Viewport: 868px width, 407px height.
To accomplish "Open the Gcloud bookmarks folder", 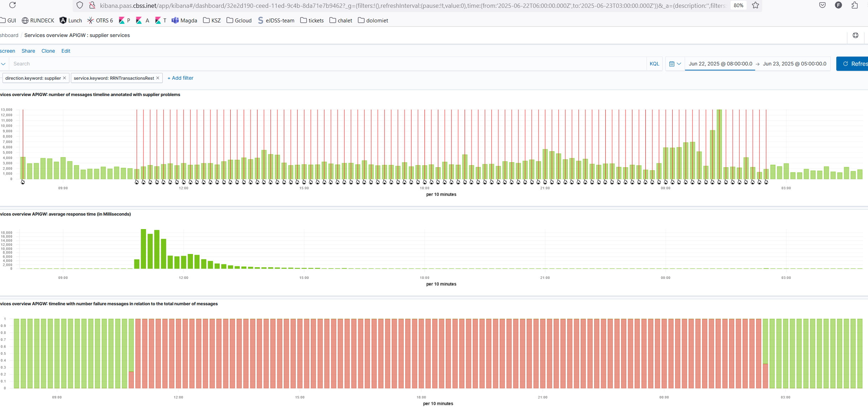I will coord(239,21).
